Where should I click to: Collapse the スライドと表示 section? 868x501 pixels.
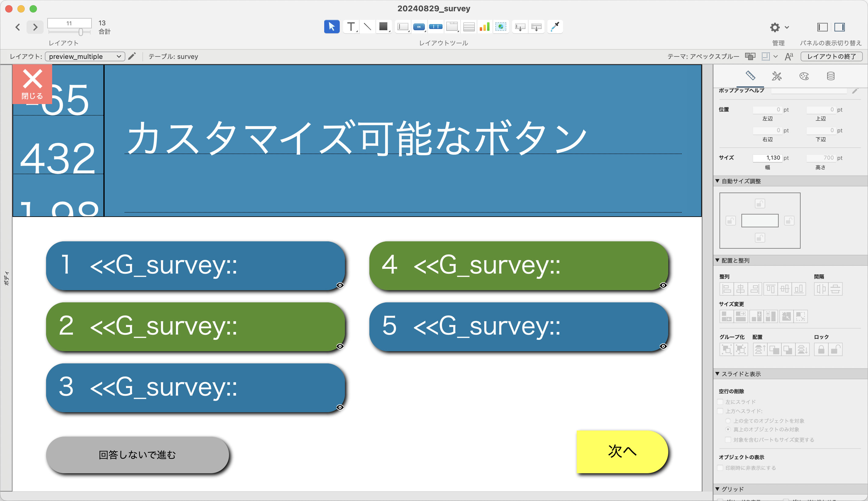[718, 374]
